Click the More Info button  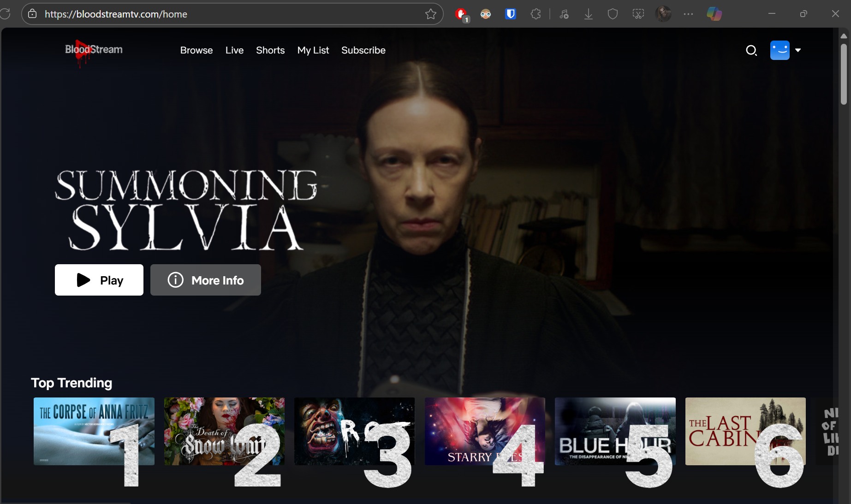point(206,280)
